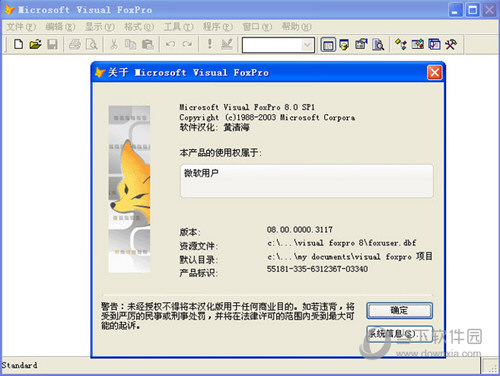The height and width of the screenshot is (376, 500).
Task: Open the 显示 (View) menu
Action: [100, 27]
